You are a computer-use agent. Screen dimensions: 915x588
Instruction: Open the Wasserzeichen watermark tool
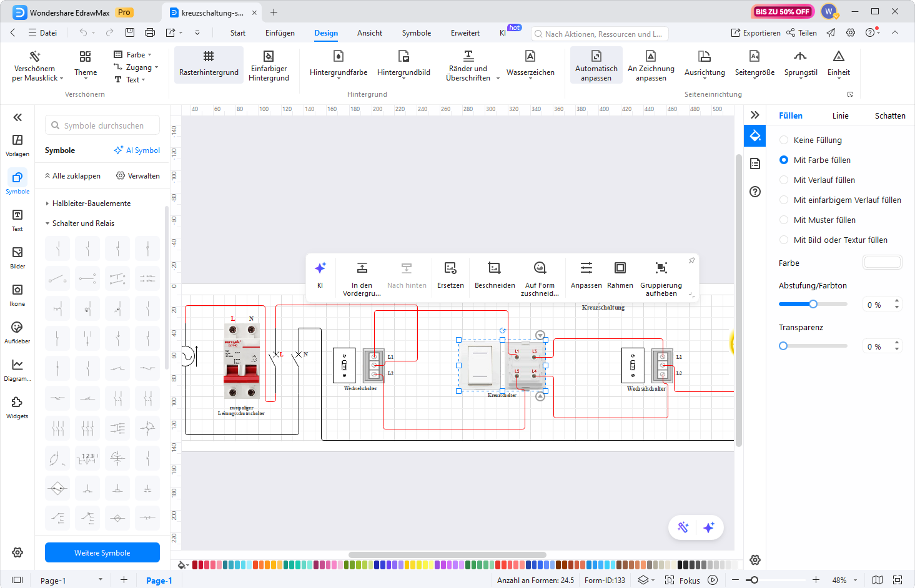[x=530, y=57]
